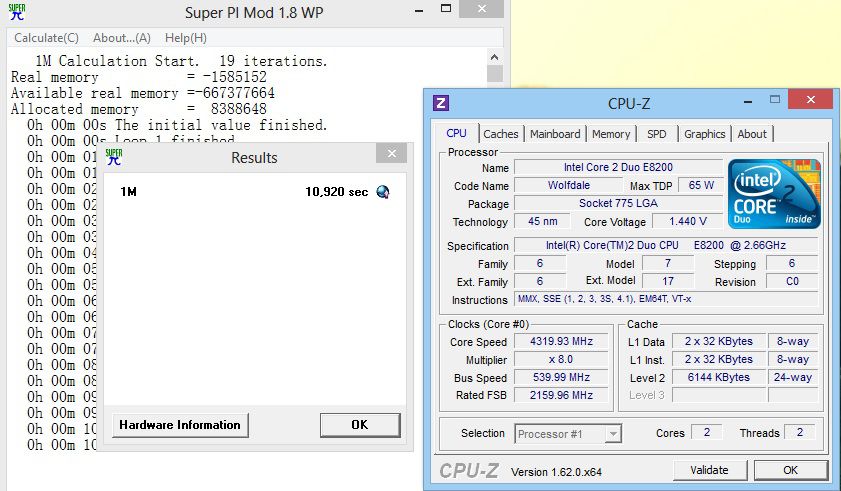Screen dimensions: 841x491
Task: Click the CPU-Z purple Z logo icon
Action: 441,102
